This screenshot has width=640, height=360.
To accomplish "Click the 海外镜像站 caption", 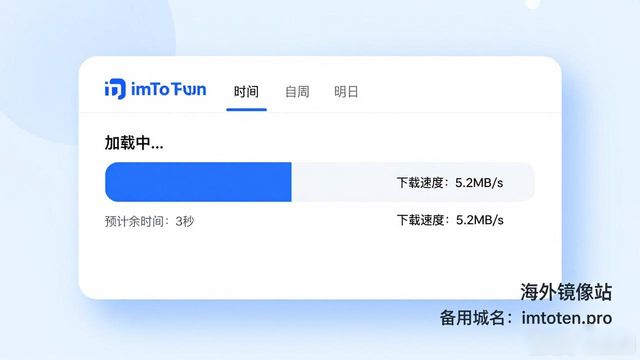I will point(566,292).
